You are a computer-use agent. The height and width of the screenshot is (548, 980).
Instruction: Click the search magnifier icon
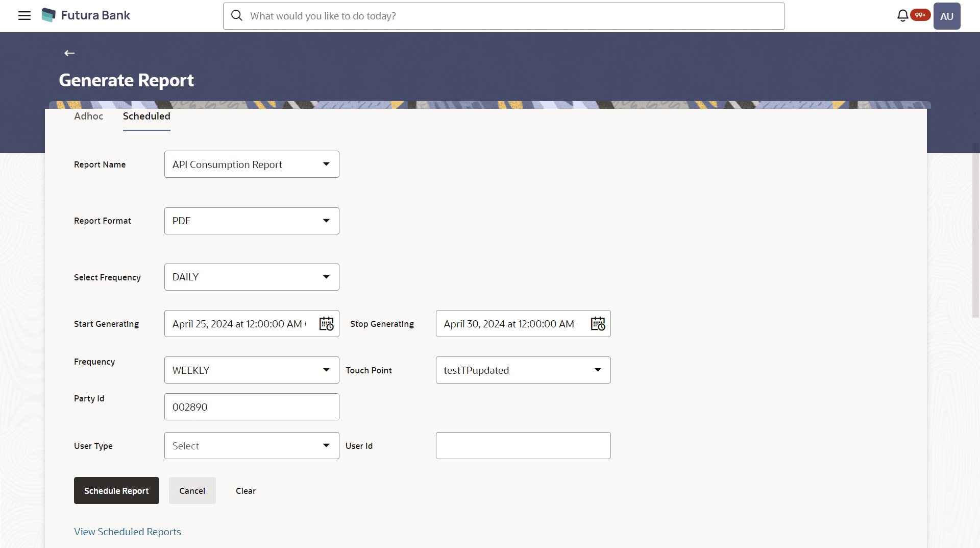[x=237, y=16]
